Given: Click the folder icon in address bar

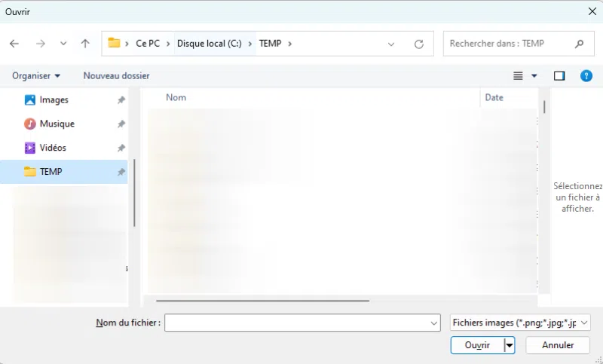Looking at the screenshot, I should coord(114,43).
